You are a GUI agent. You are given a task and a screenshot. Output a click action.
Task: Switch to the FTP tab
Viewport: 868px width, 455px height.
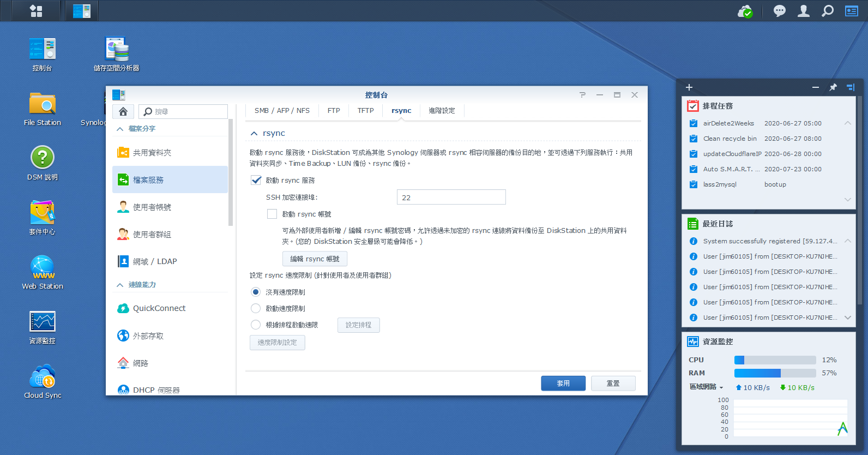[334, 111]
